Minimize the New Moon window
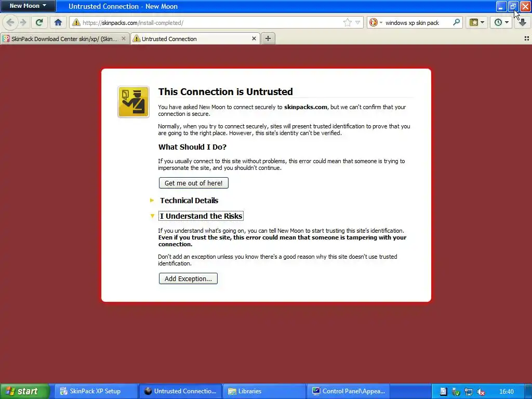The width and height of the screenshot is (532, 399). [501, 6]
